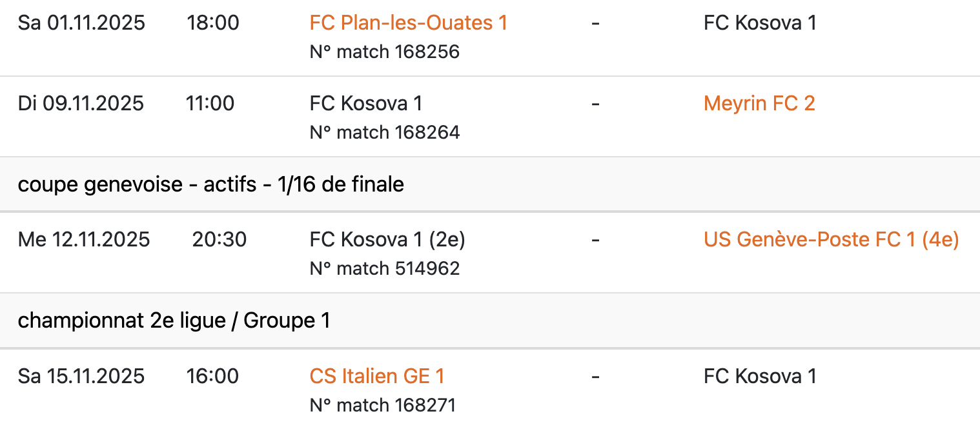Viewport: 980px width, 427px height.
Task: Select the N° match 168264 text
Action: pyautogui.click(x=385, y=132)
